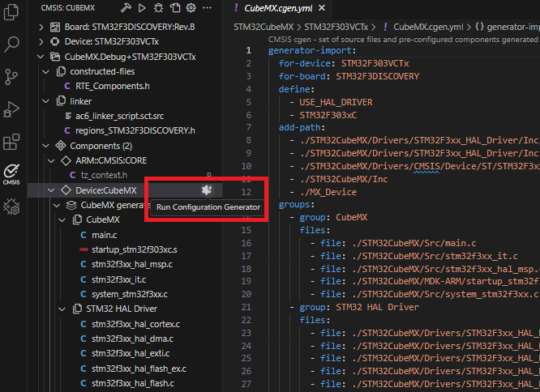Collapse the CubeMX generated layer node
Viewport: 540px width, 392px height.
[x=57, y=206]
